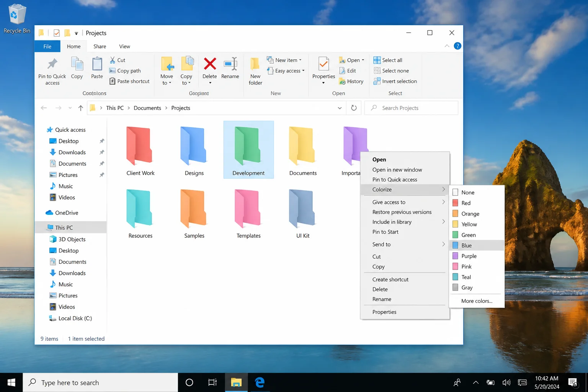Select the red Client Work folder

pyautogui.click(x=140, y=151)
